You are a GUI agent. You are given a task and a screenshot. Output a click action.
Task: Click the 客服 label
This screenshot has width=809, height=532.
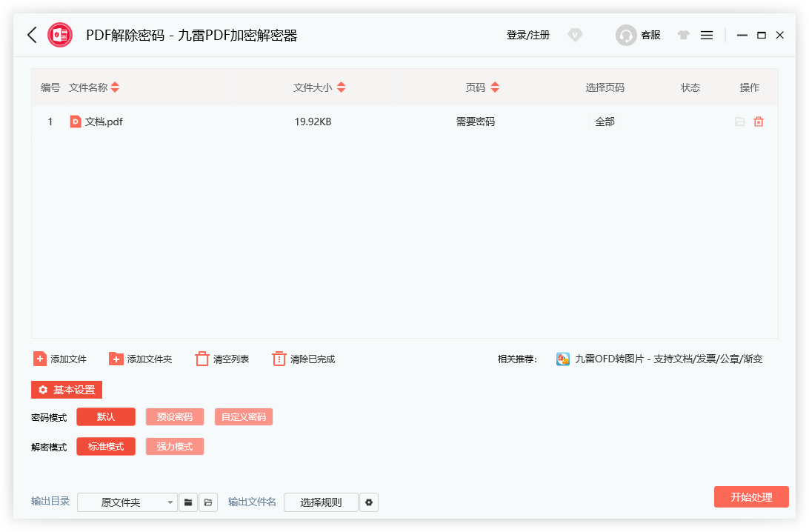pyautogui.click(x=650, y=35)
